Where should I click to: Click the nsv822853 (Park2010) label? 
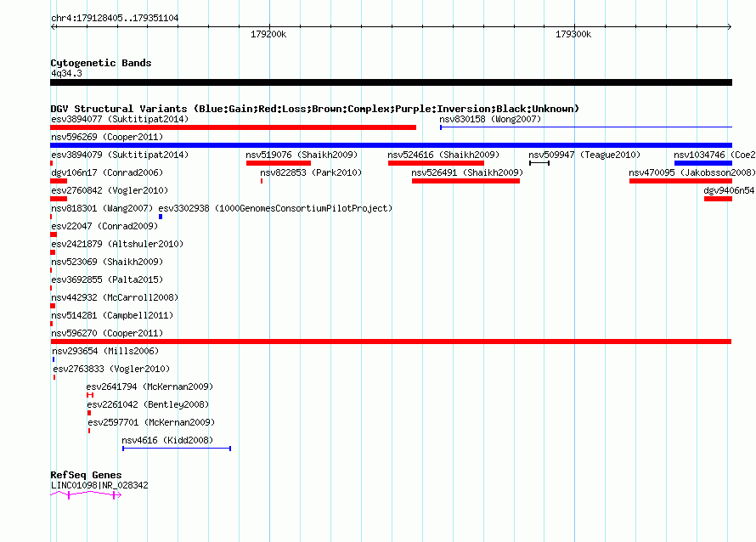click(311, 172)
